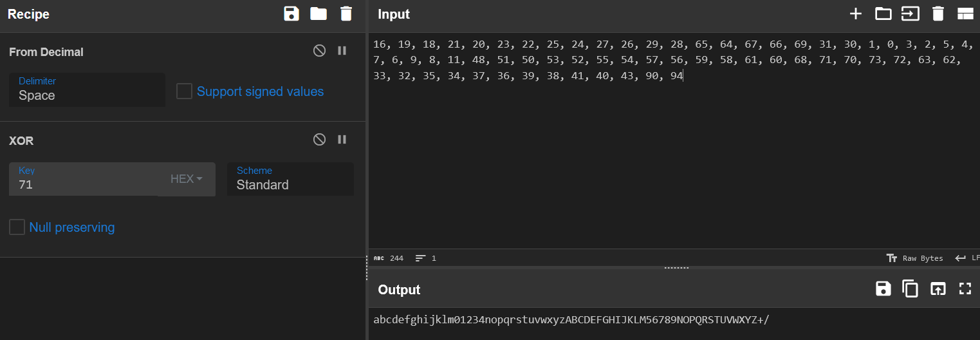The height and width of the screenshot is (340, 980).
Task: Disable the From Decimal operation
Action: click(319, 51)
